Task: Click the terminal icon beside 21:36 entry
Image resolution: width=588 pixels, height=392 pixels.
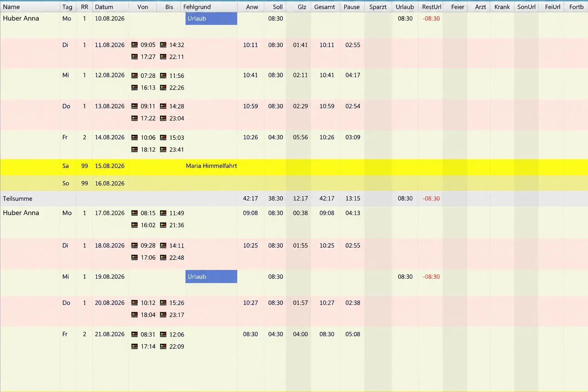Action: [x=163, y=225]
